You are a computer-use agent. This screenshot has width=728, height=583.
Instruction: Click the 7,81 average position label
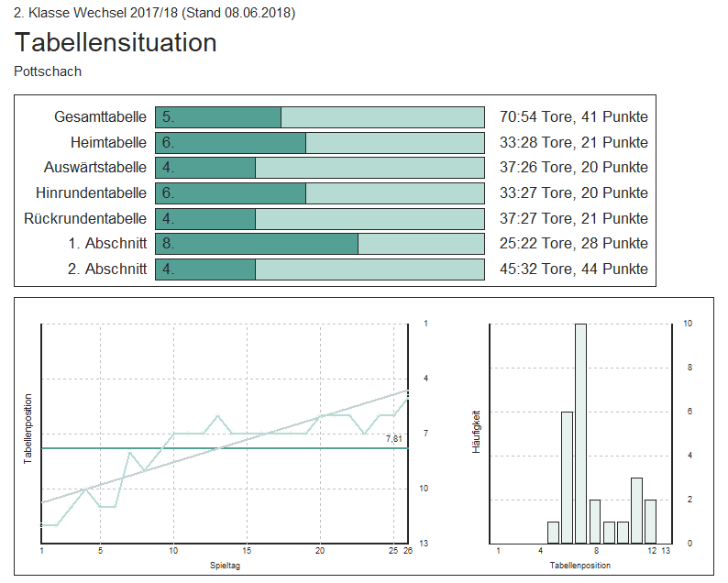pos(393,440)
